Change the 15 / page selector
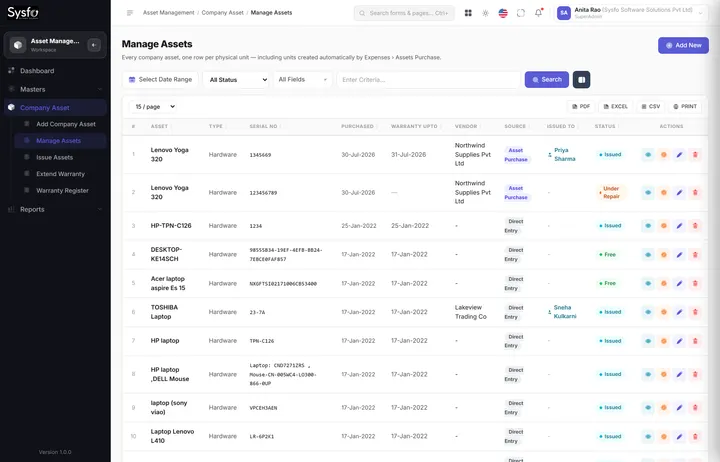Image resolution: width=720 pixels, height=462 pixels. pos(154,107)
